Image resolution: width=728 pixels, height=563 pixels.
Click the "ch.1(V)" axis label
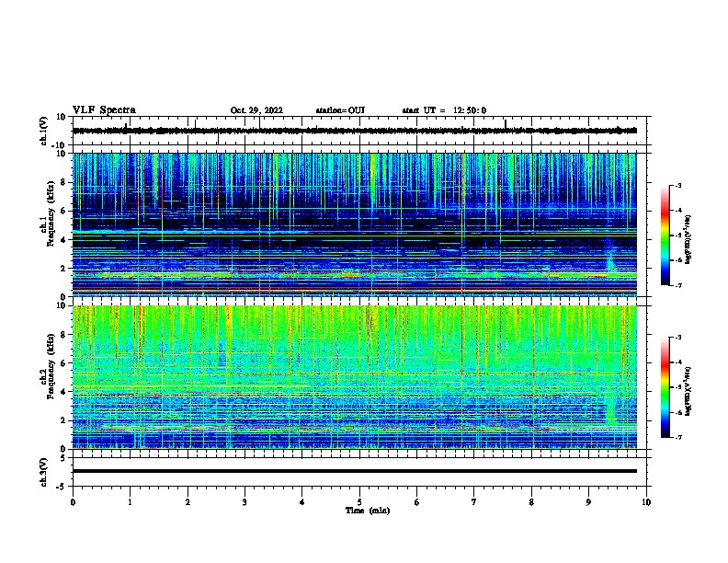43,131
